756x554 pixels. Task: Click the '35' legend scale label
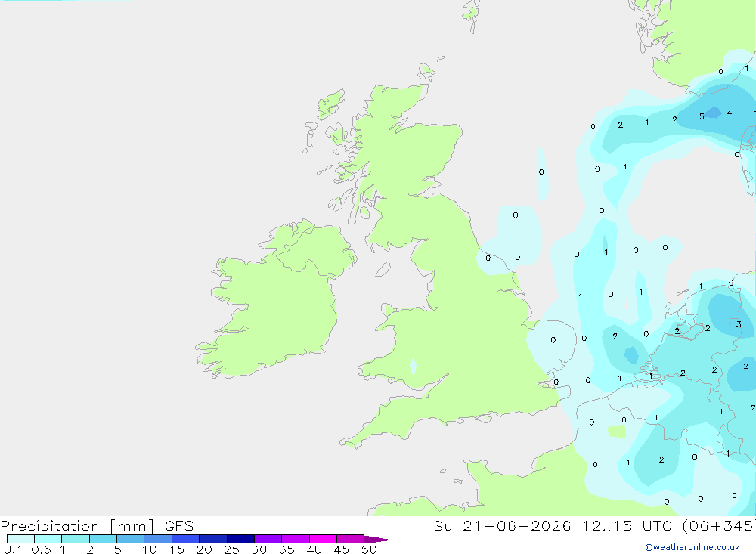click(287, 549)
